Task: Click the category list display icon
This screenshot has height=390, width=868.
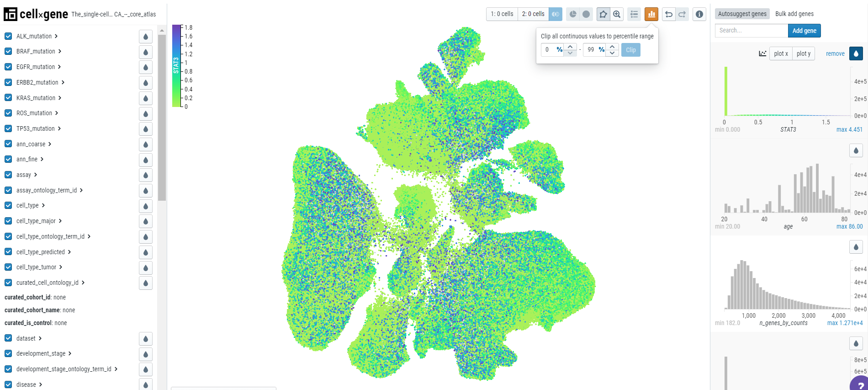Action: pos(634,14)
